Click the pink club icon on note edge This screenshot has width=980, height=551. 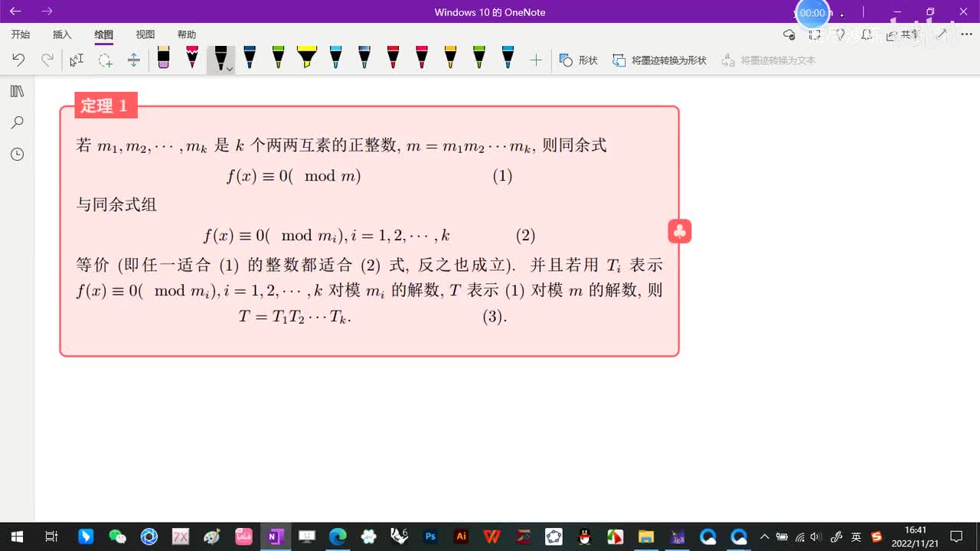[x=680, y=231]
